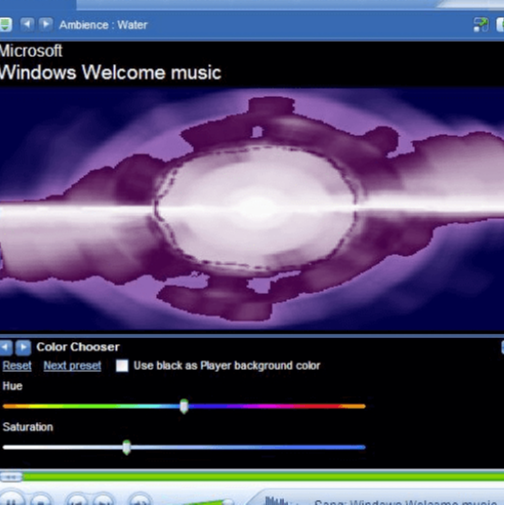Screen dimensions: 505x505
Task: Skip to the next track
Action: [104, 501]
